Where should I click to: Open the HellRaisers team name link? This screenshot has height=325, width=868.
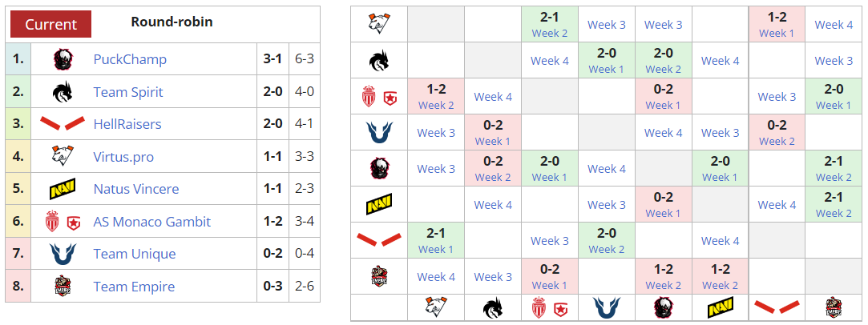tap(127, 124)
